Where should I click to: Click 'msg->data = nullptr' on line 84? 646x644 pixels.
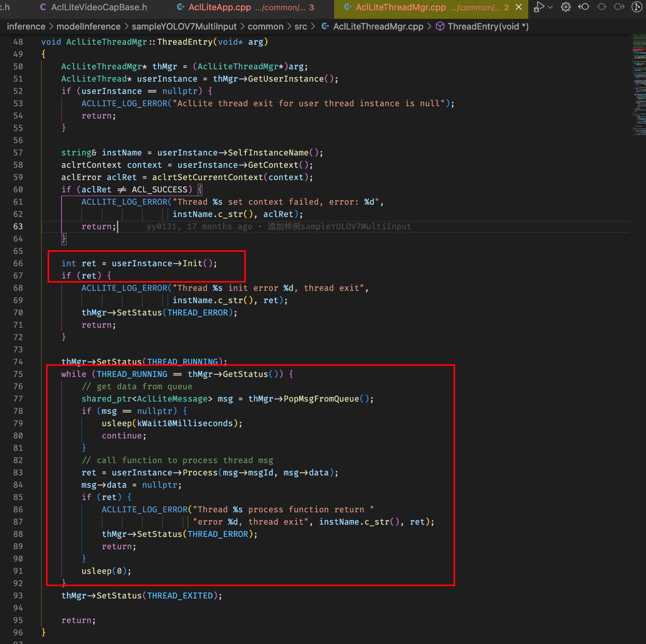pos(129,485)
